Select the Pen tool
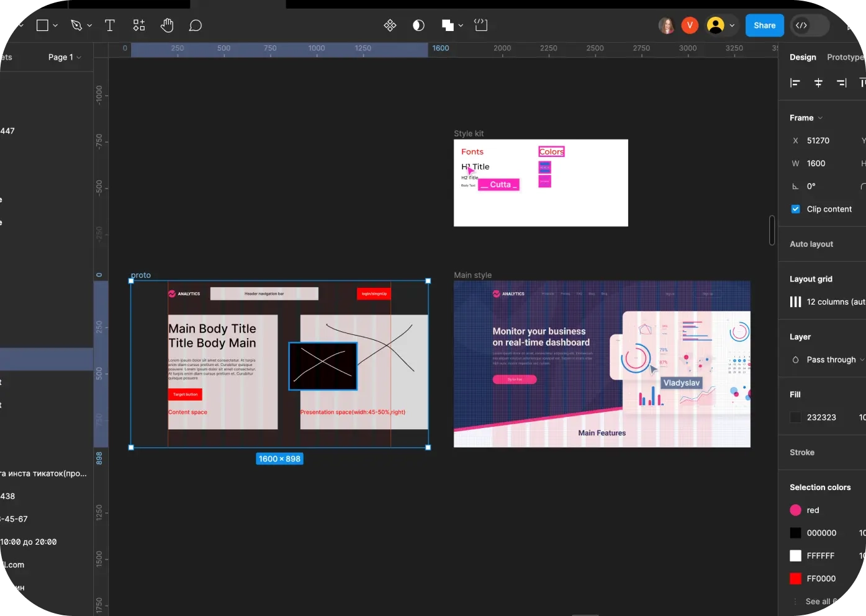The width and height of the screenshot is (866, 616). click(x=76, y=25)
